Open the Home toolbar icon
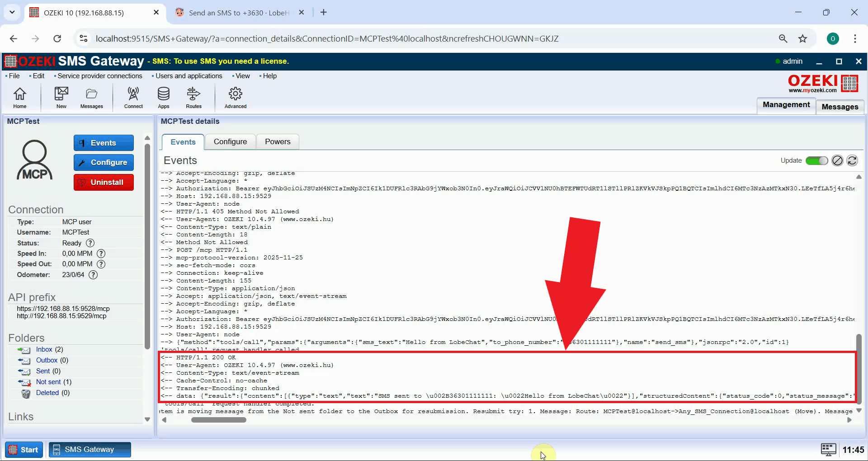This screenshot has width=868, height=461. [x=19, y=98]
